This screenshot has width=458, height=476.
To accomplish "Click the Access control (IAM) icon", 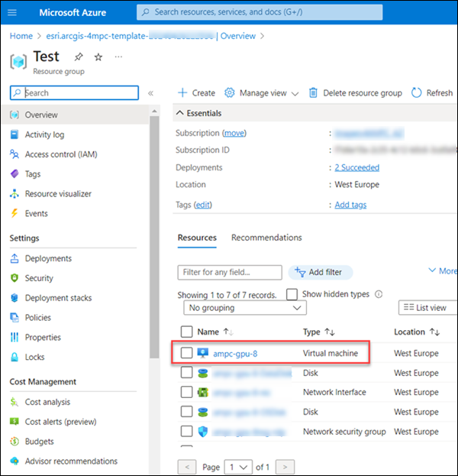I will (15, 154).
